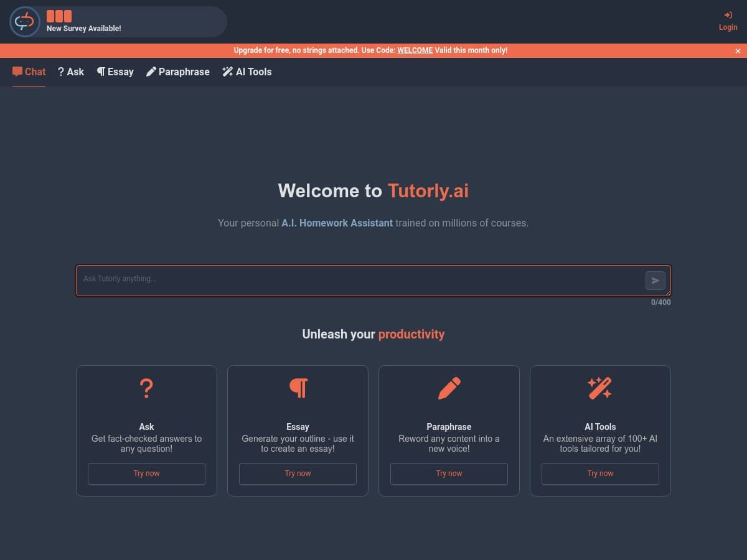
Task: Click the send arrow button
Action: [655, 281]
